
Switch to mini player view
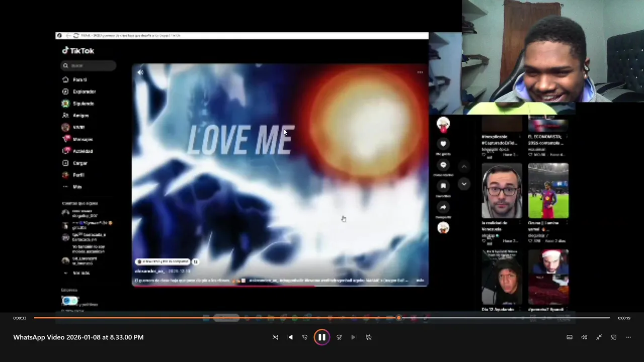614,337
